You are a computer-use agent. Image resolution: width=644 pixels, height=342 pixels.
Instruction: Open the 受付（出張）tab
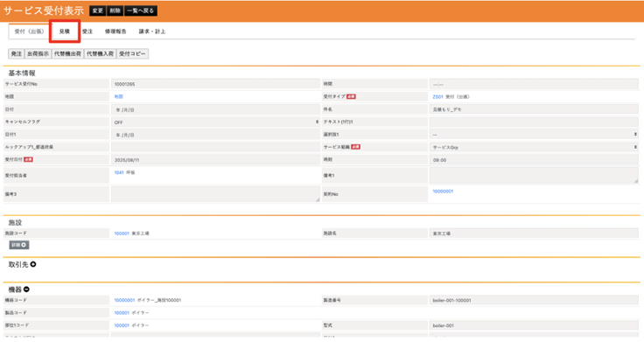tap(29, 31)
